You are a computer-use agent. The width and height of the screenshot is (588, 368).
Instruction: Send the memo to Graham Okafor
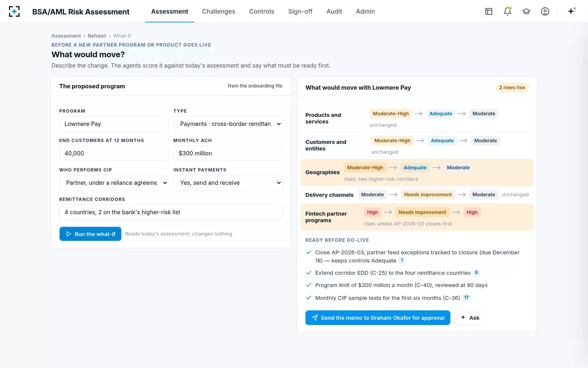point(378,318)
